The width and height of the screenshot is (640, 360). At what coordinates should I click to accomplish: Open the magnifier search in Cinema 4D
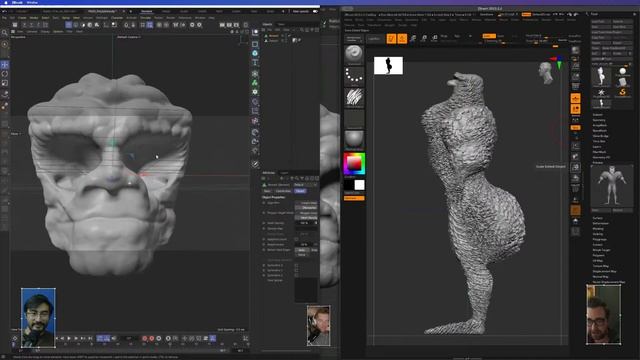4,33
